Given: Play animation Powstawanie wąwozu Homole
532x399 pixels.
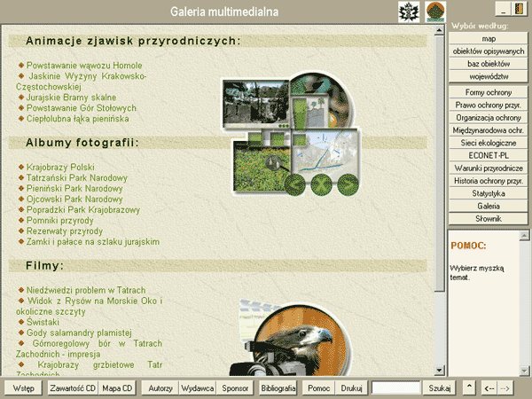Looking at the screenshot, I should (84, 66).
